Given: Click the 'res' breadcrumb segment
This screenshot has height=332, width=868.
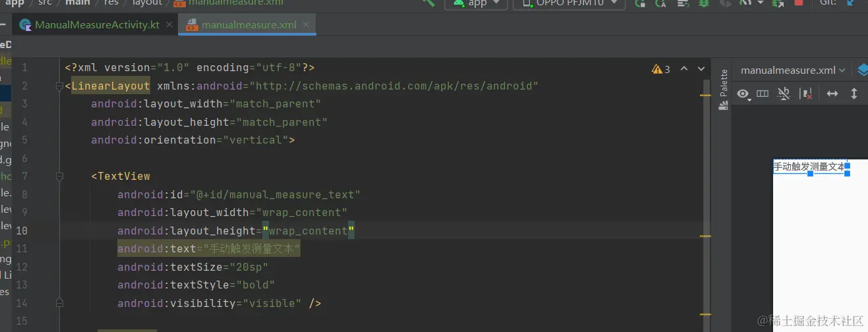Looking at the screenshot, I should [x=111, y=3].
